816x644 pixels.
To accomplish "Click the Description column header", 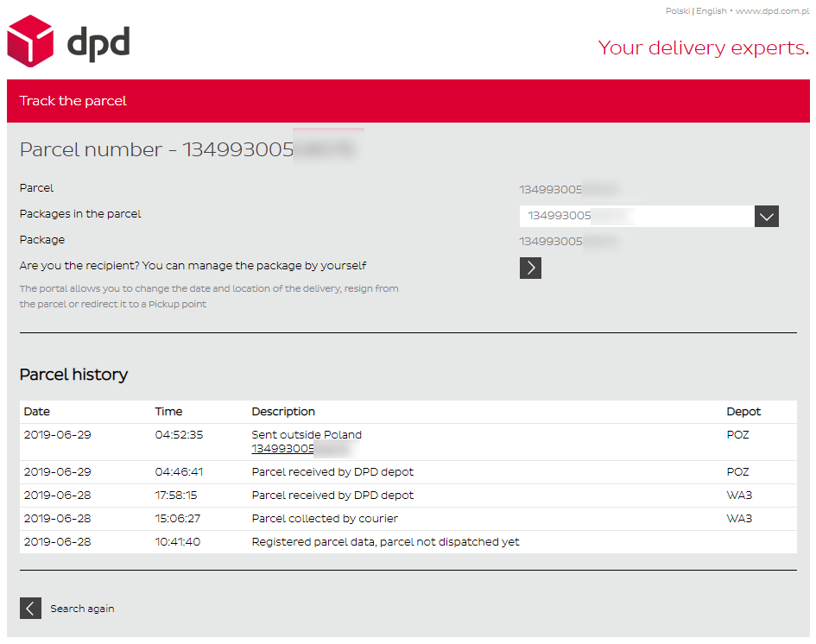I will click(x=283, y=412).
